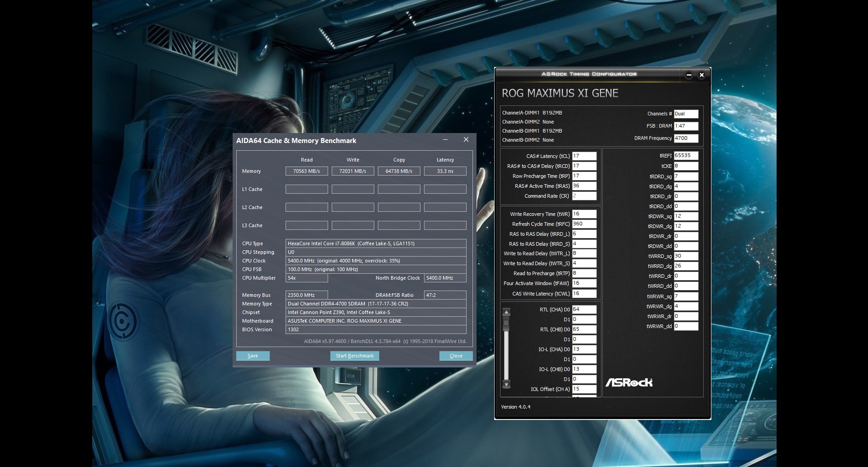
Task: Minimize the ASRock Timing Configurator window
Action: tap(689, 75)
